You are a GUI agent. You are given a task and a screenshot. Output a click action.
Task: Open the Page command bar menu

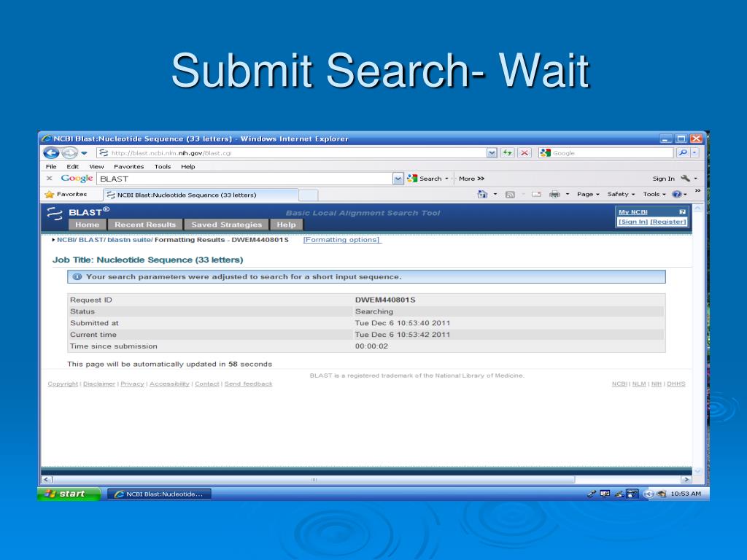[588, 194]
